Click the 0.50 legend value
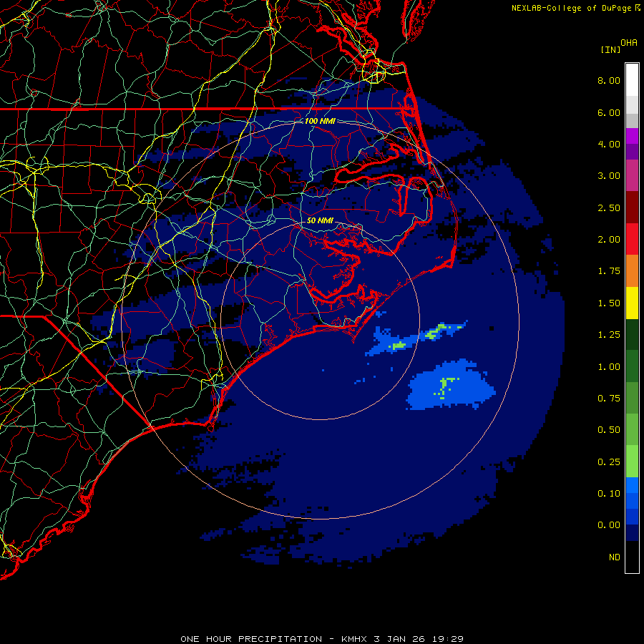644x644 pixels. (609, 430)
